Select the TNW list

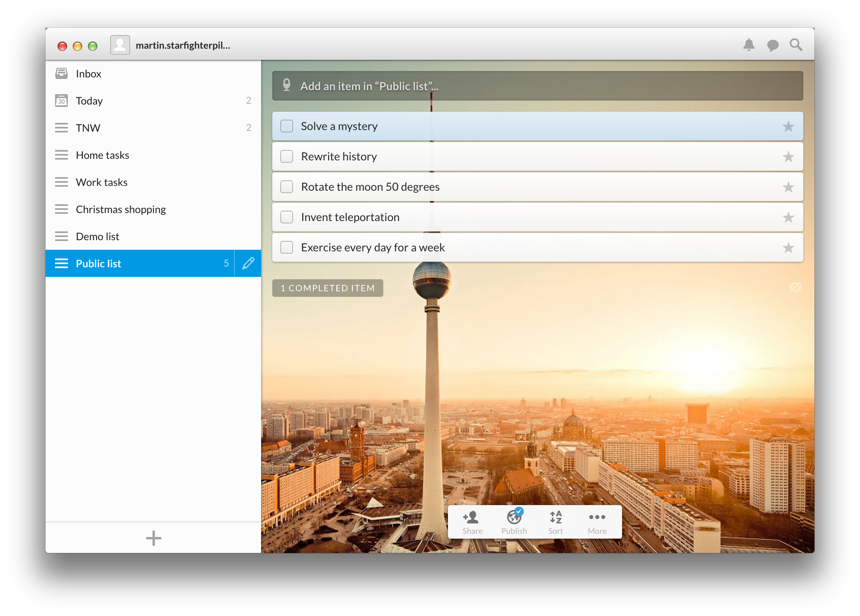click(x=153, y=128)
